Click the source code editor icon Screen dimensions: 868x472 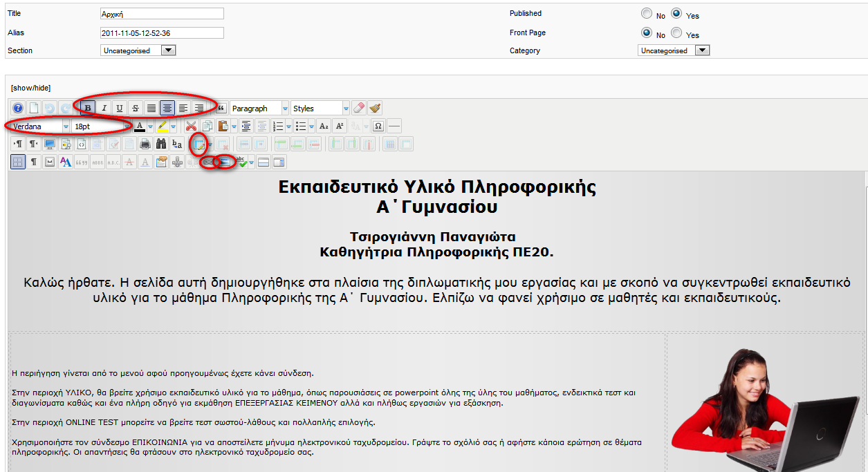coord(82,144)
